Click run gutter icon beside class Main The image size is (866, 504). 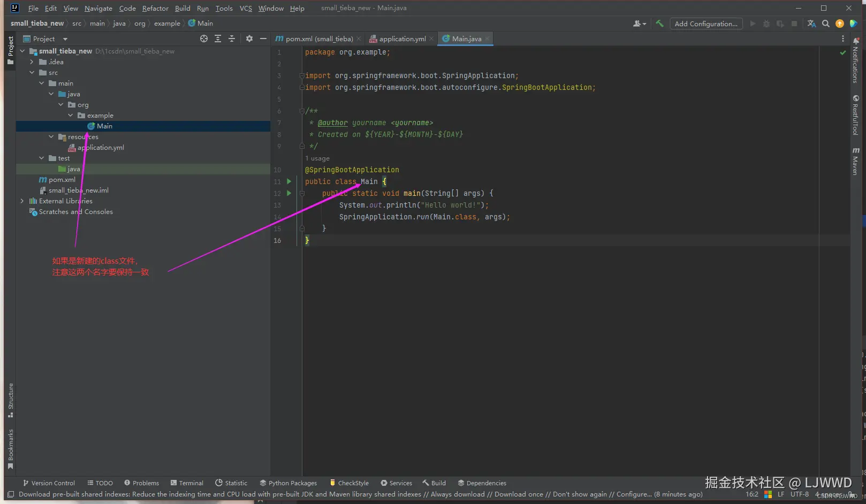(x=289, y=181)
